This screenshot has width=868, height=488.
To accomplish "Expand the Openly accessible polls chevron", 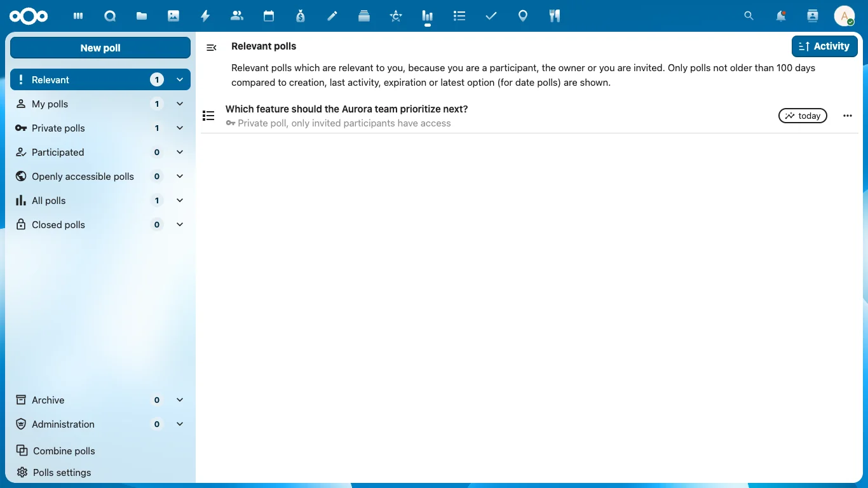I will pyautogui.click(x=180, y=177).
